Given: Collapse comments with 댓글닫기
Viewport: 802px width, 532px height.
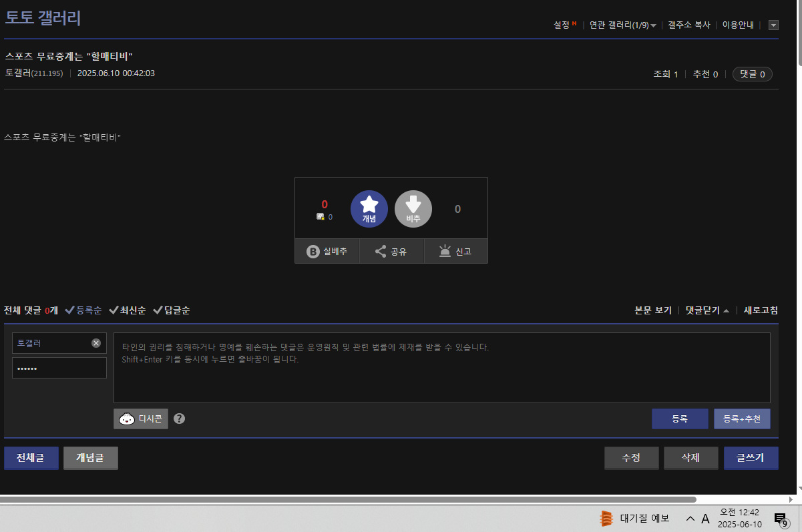Looking at the screenshot, I should (707, 310).
